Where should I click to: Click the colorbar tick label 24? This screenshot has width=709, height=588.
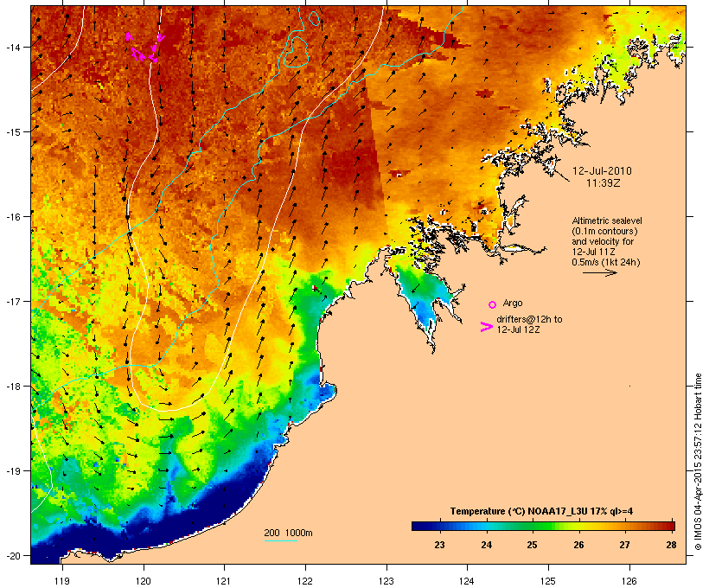[x=486, y=545]
